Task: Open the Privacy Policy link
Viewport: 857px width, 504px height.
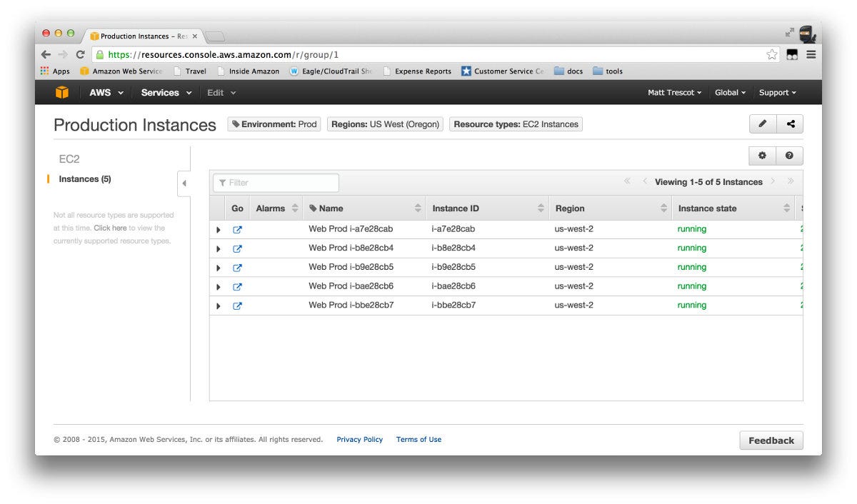Action: click(360, 439)
